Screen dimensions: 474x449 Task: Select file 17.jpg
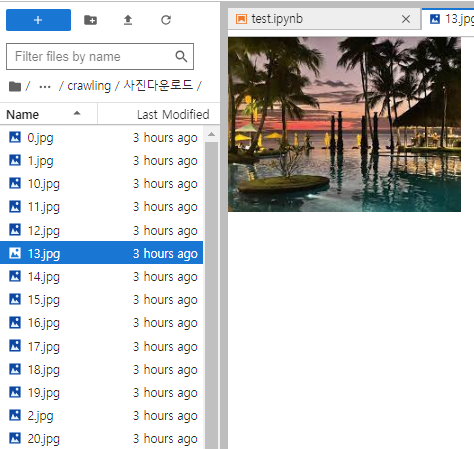pyautogui.click(x=101, y=346)
